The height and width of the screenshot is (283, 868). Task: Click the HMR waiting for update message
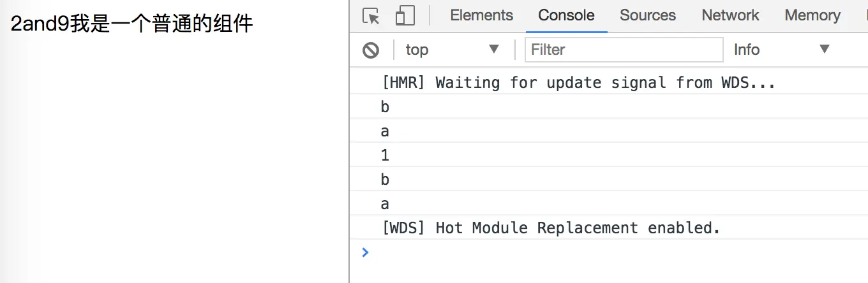(578, 83)
